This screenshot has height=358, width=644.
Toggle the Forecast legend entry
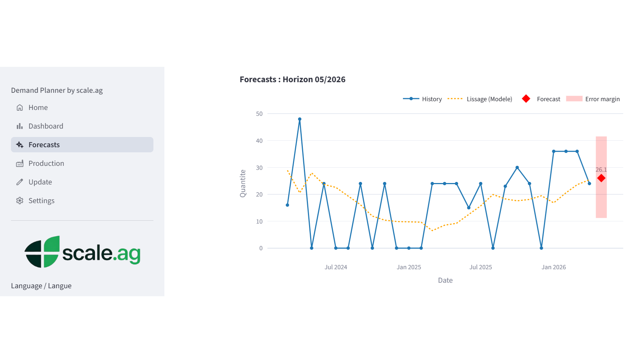[541, 99]
